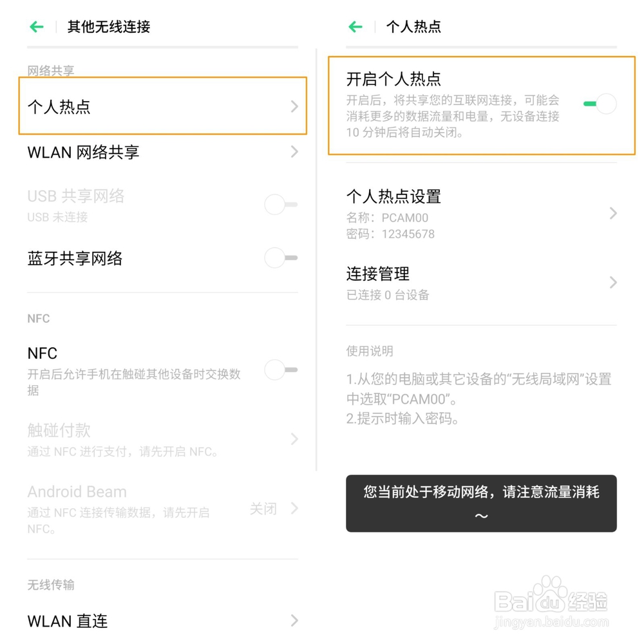Expand 个人热点设置 via its chevron
Viewport: 644px width, 644px height.
[x=613, y=213]
